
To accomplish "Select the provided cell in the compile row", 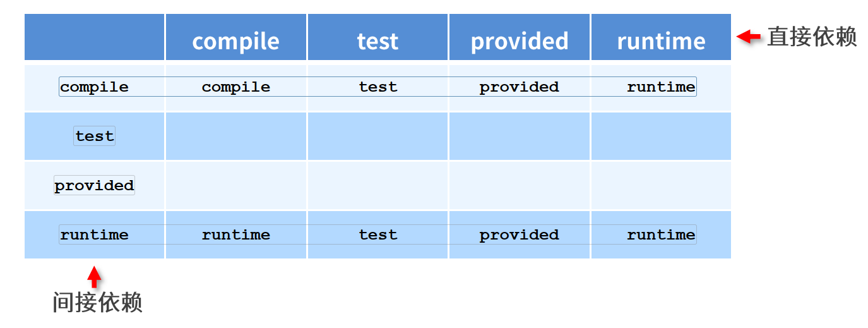I will click(519, 87).
